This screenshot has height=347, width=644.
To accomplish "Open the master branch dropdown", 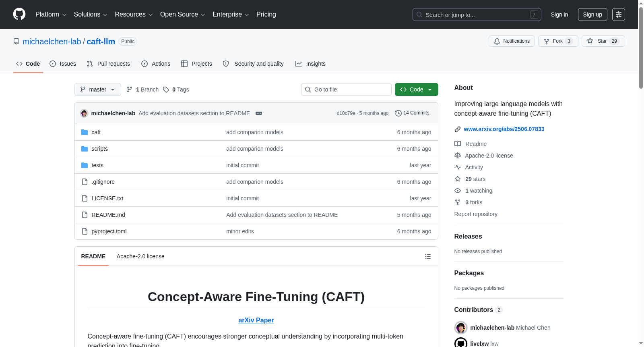I will pyautogui.click(x=98, y=89).
